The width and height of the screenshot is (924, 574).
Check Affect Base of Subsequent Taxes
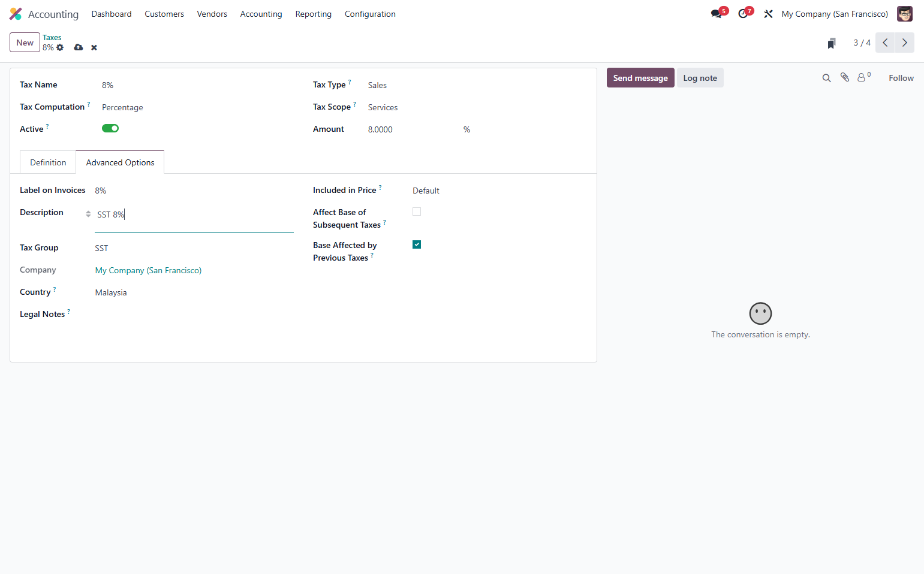(417, 212)
